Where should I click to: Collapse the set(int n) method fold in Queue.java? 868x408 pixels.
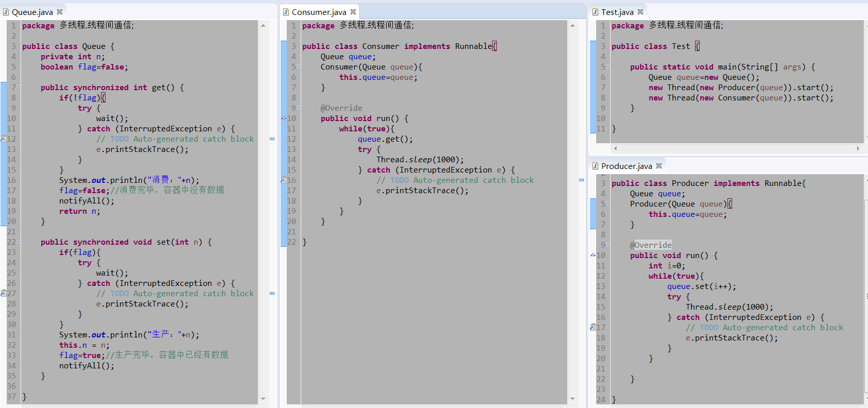click(x=19, y=242)
